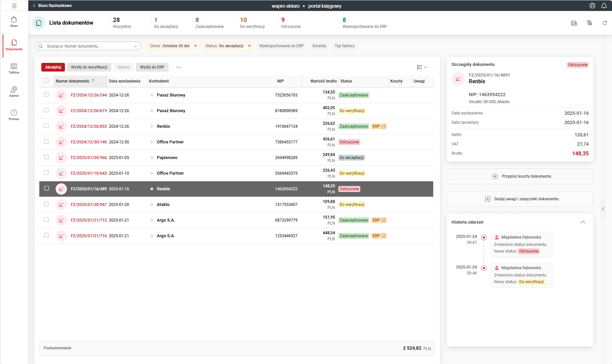Click the plus icon for Przypisz koszty dokumentu

pos(495,176)
